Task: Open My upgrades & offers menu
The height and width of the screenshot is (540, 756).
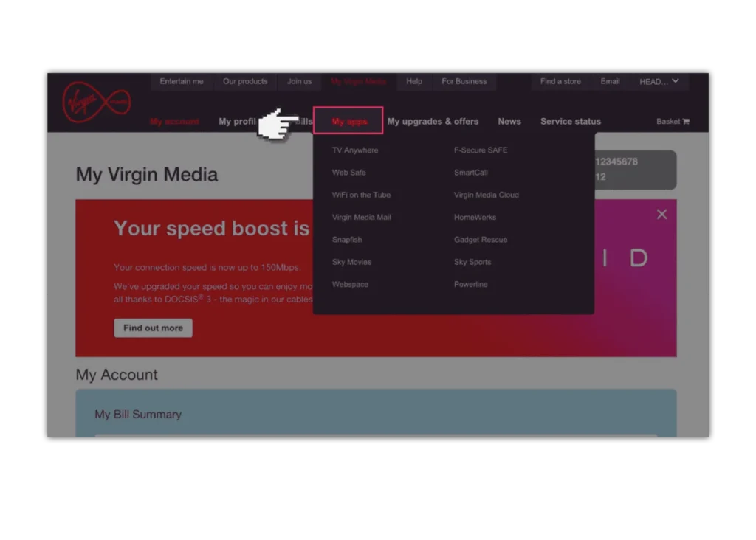Action: pos(433,122)
